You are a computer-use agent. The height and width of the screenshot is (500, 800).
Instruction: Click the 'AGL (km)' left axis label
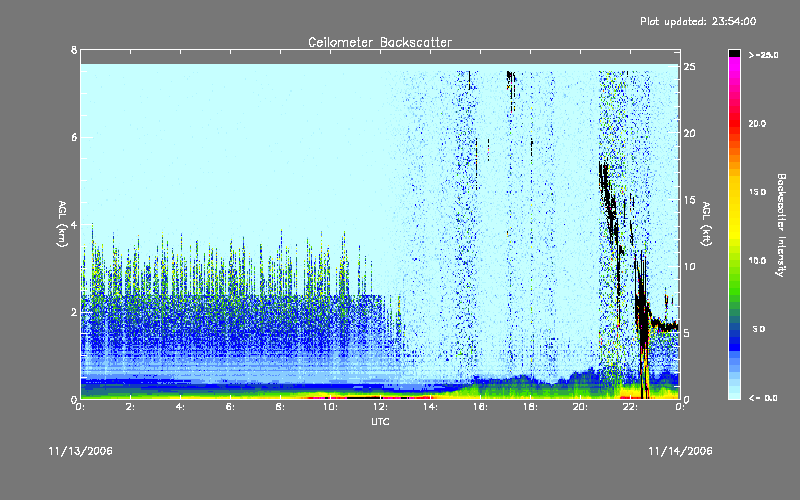point(62,224)
